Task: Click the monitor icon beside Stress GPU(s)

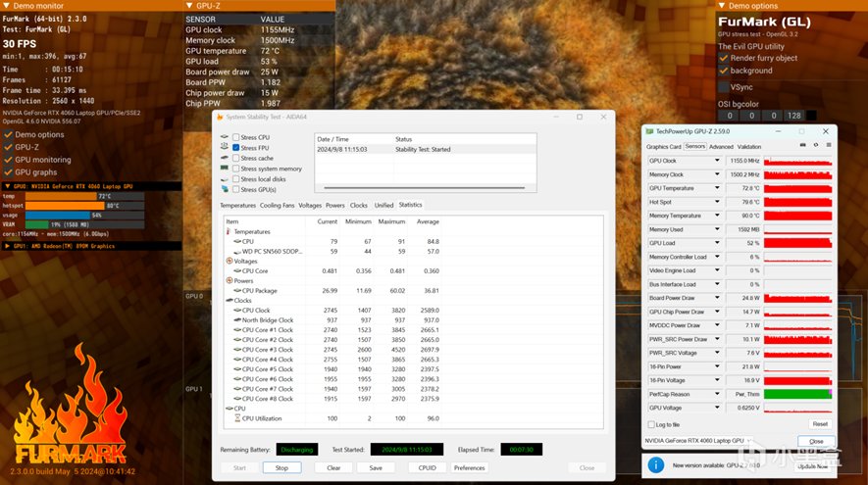Action: pos(225,189)
